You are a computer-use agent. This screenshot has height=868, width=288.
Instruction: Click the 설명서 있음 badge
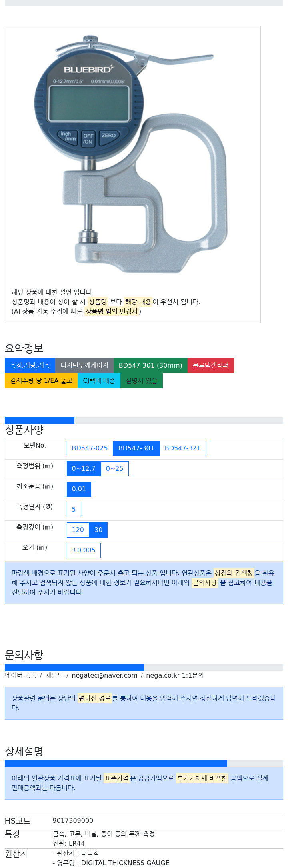point(142,381)
